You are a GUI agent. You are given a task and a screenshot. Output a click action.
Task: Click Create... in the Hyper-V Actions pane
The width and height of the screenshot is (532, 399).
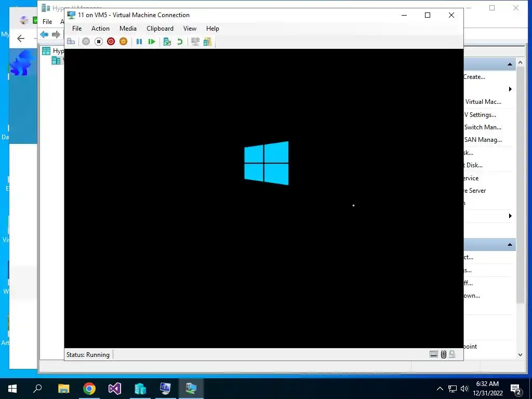click(474, 77)
